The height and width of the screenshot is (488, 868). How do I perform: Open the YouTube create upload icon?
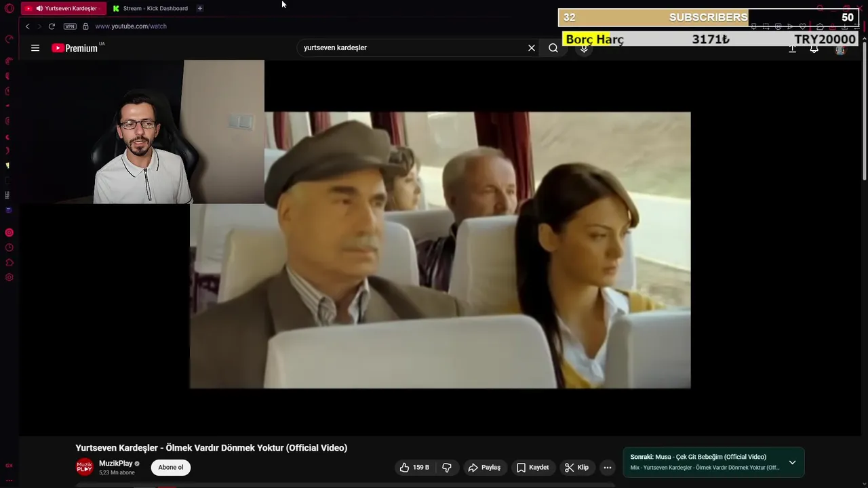[x=792, y=49]
